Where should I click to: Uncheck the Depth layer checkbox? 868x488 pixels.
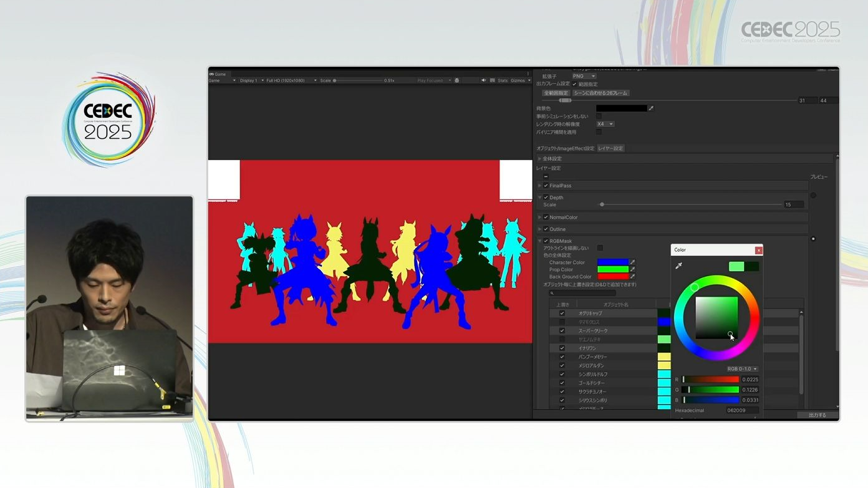click(x=546, y=198)
